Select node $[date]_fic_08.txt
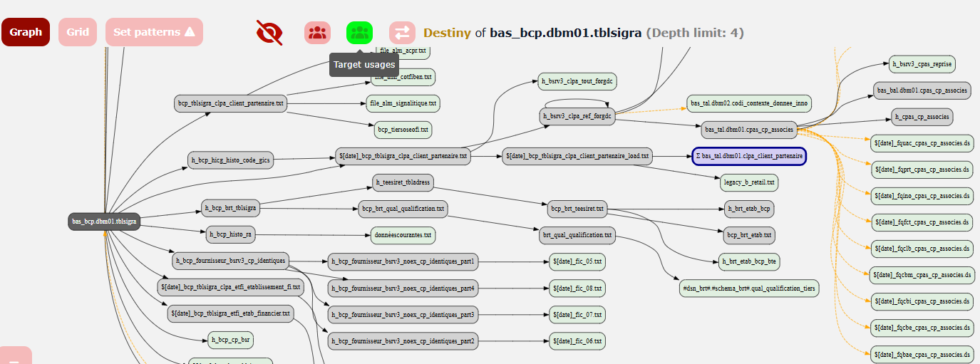Image resolution: width=980 pixels, height=364 pixels. [577, 288]
